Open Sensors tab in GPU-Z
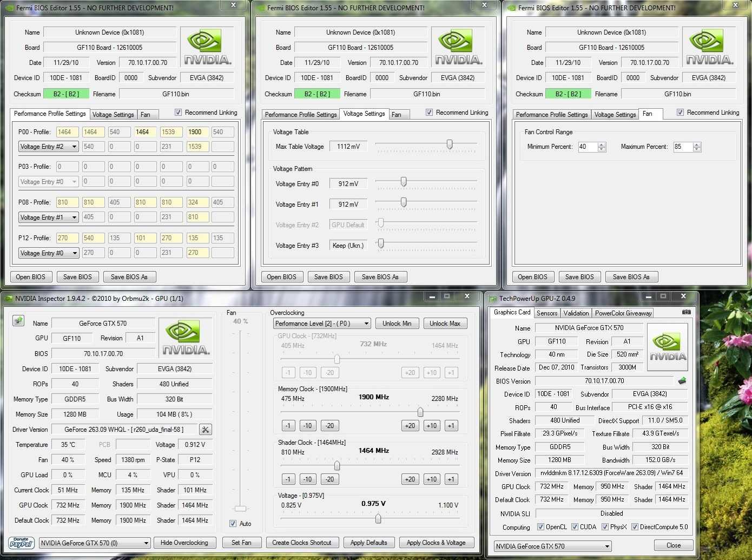The width and height of the screenshot is (752, 560). pos(547,313)
